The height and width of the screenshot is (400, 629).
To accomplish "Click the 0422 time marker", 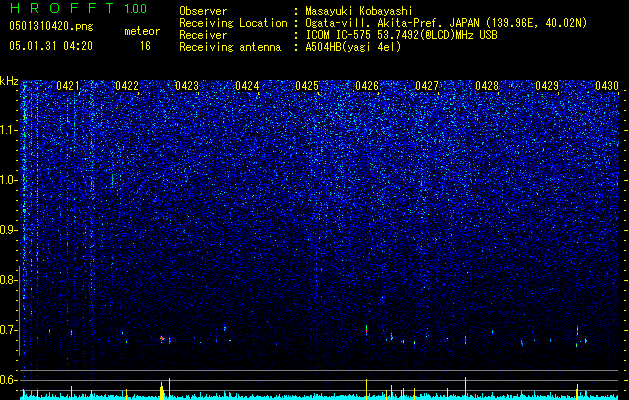I will point(127,86).
